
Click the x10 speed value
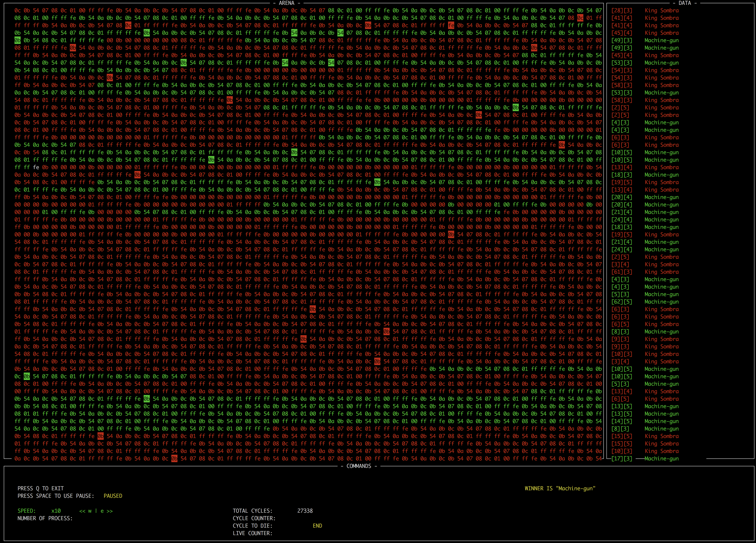56,511
